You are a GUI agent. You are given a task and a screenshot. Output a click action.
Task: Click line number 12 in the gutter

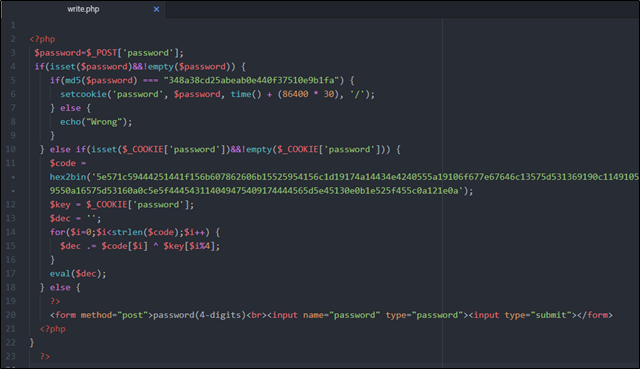[11, 205]
